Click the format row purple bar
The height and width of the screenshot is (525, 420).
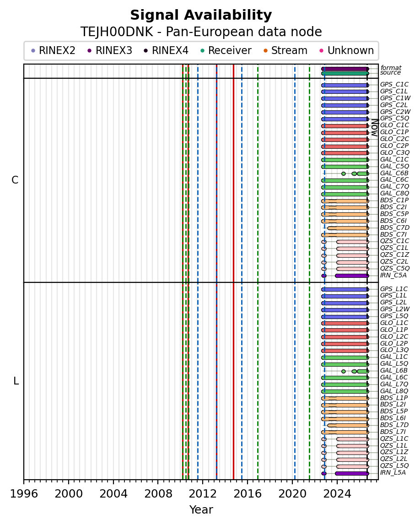coord(345,69)
